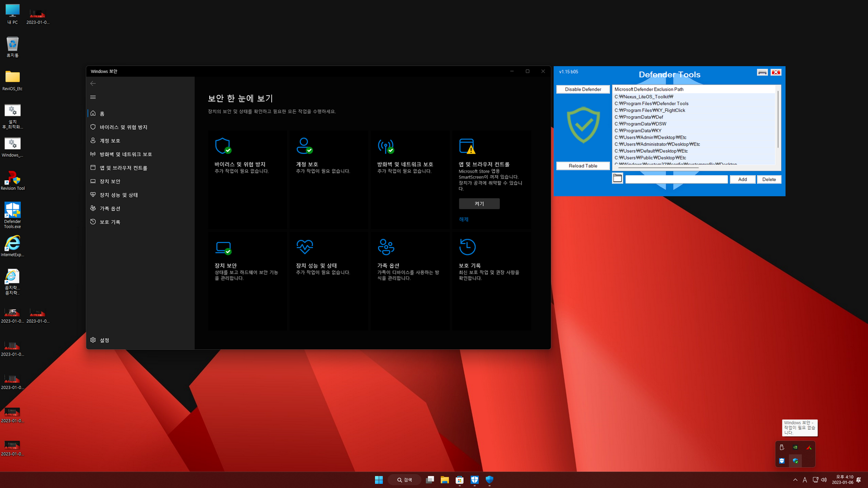Select the 설치 후_최적화 desktop icon

coord(13,116)
